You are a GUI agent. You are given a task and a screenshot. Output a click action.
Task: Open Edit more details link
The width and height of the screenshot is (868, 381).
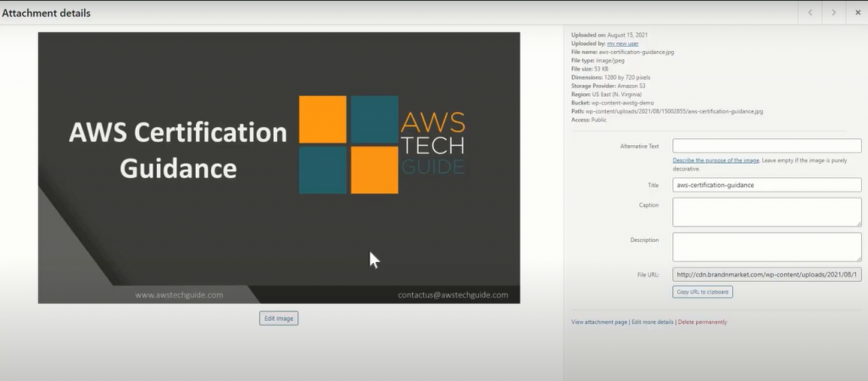[x=652, y=322]
